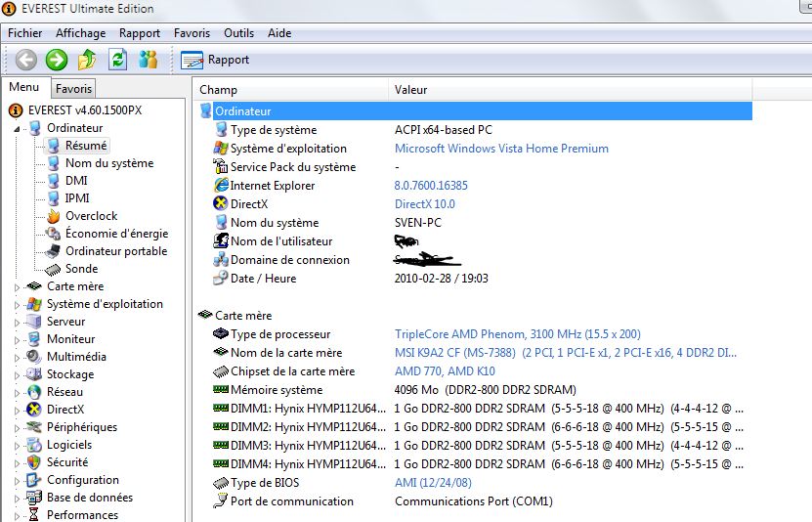
Task: Expand the Réseau tree node
Action: pos(17,393)
